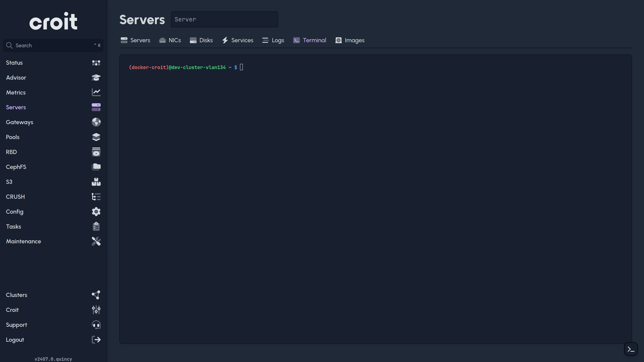Click the S3 boxes icon
The height and width of the screenshot is (362, 644).
96,182
